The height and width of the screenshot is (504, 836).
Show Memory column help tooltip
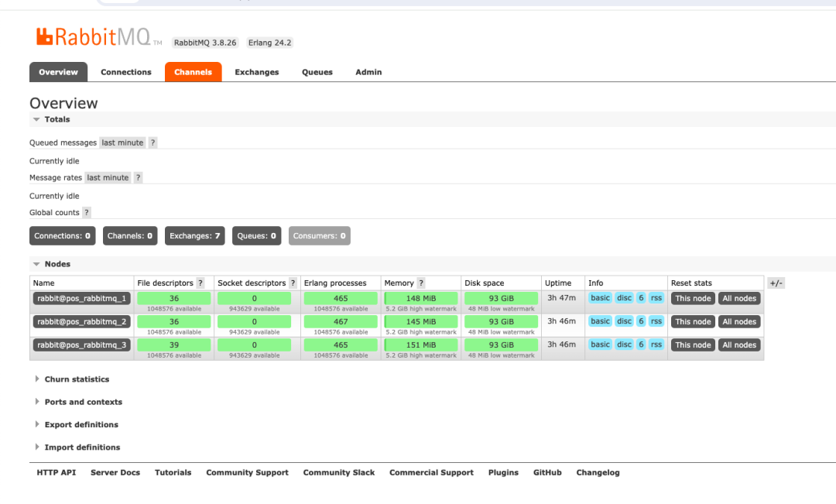pyautogui.click(x=420, y=283)
